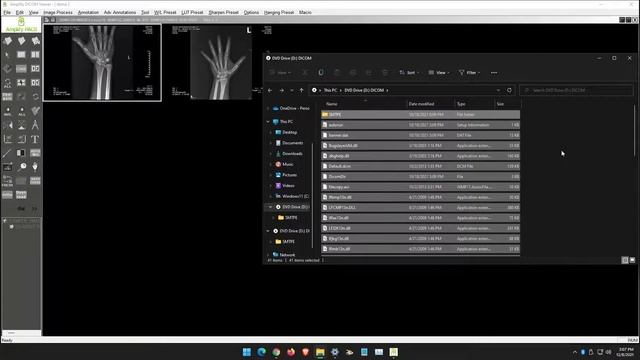This screenshot has height=360, width=640.
Task: Switch to details view icon in Explorer status bar
Action: tap(625, 260)
